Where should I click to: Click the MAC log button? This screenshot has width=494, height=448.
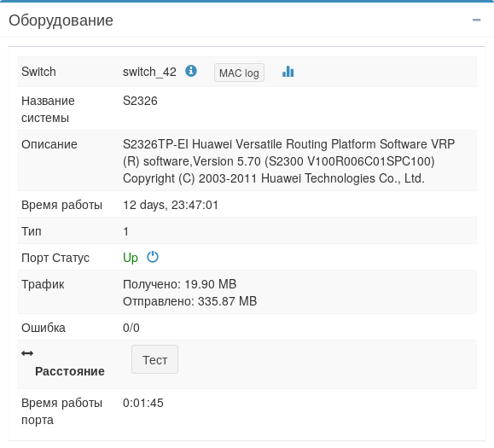coord(239,73)
